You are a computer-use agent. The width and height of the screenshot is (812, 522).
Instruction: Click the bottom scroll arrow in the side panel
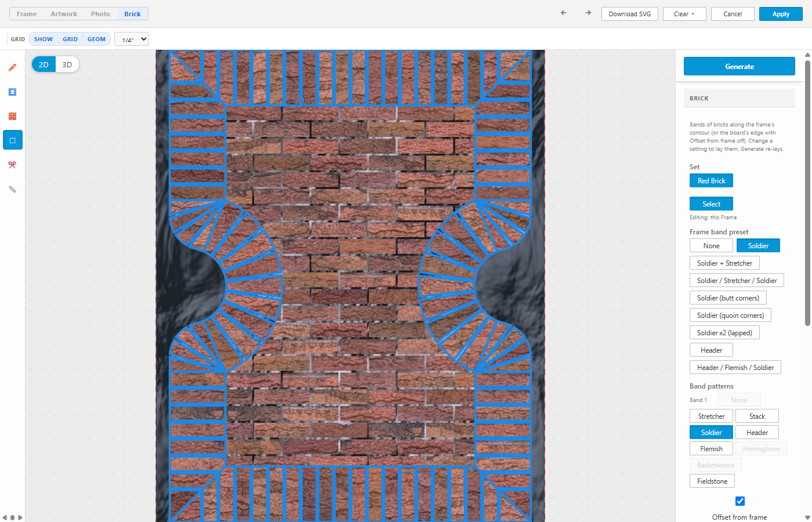[x=807, y=517]
